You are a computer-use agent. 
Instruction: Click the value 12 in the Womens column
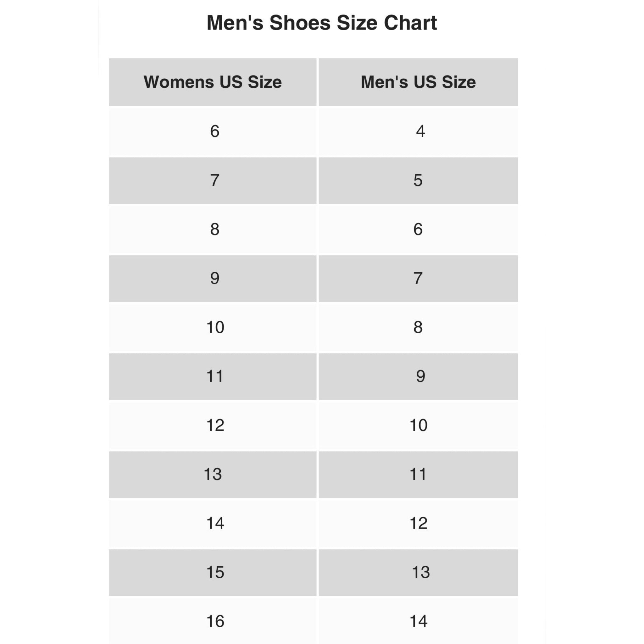coord(215,425)
